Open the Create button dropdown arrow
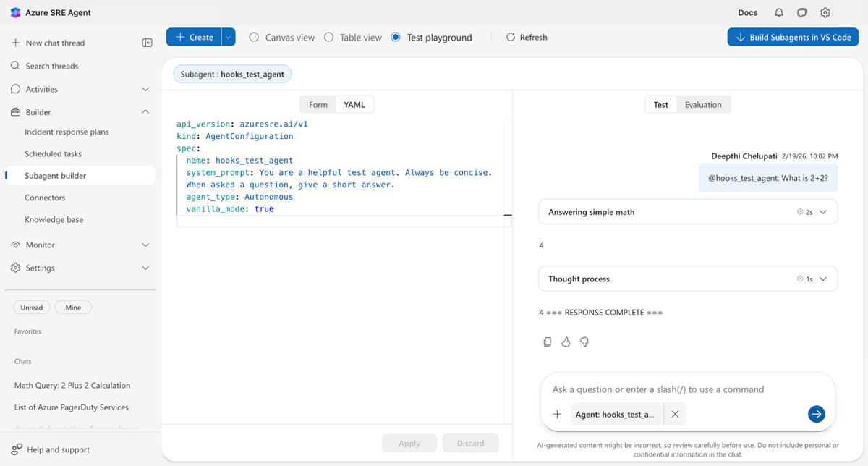Screen dimensions: 868x466 (x=229, y=38)
